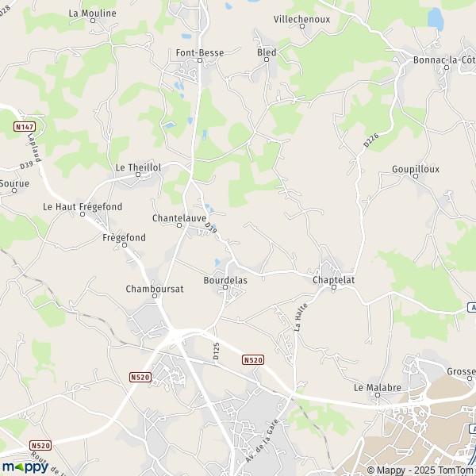
Task: Click the Bled place marker
Action: 267,59
